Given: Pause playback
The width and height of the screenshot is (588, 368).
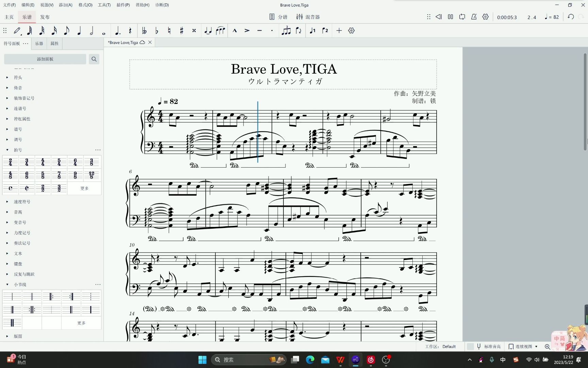Looking at the screenshot, I should pos(450,17).
